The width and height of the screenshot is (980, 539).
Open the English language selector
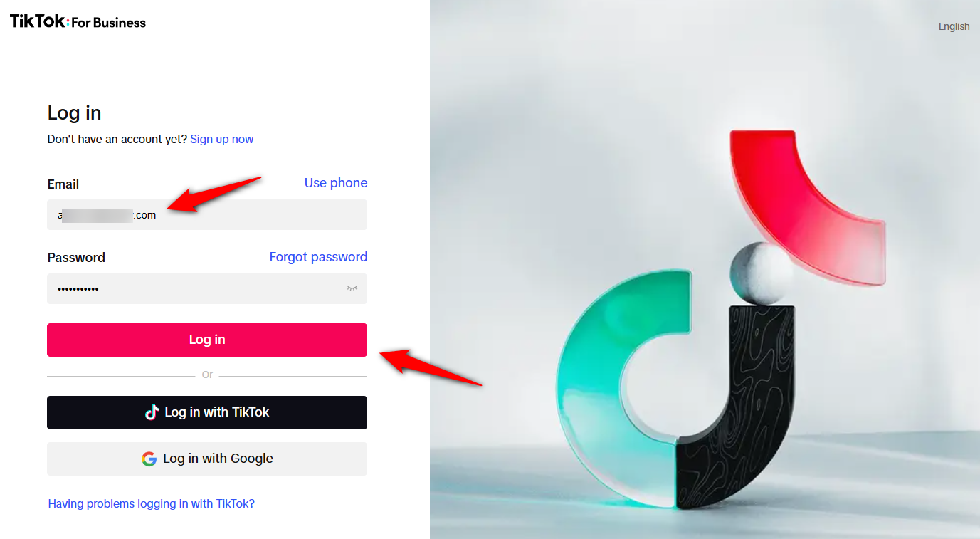tap(954, 26)
